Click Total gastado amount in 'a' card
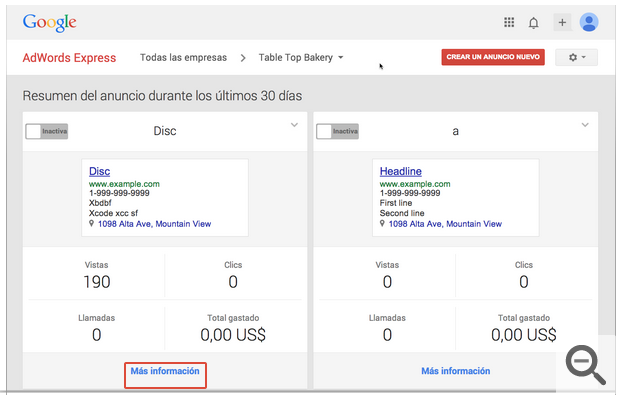Viewport: 623px width, 397px height. pos(524,335)
